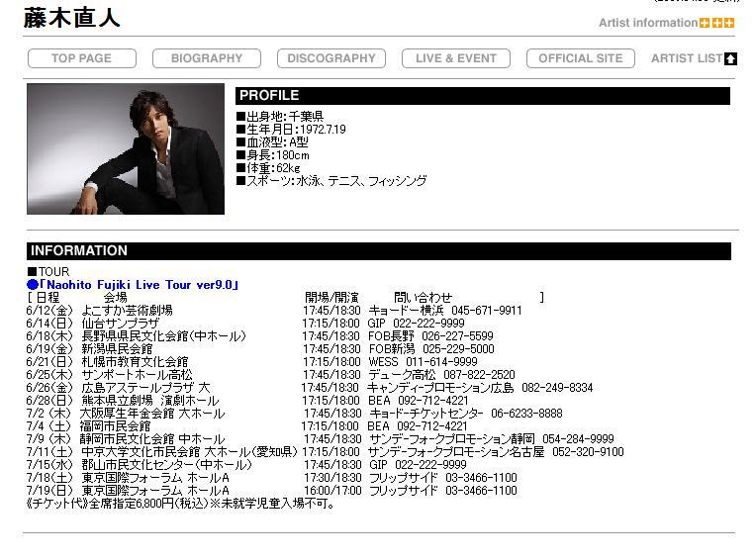This screenshot has height=560, width=755.
Task: Click the ARTIST LIST link
Action: (x=687, y=58)
